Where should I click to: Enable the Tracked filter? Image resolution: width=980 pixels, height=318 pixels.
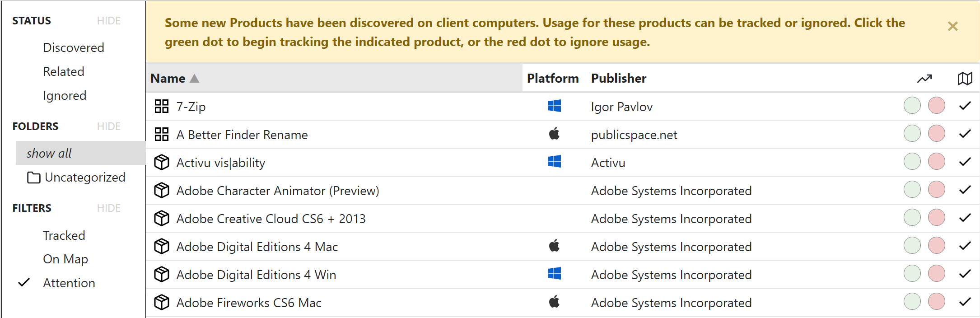point(64,235)
